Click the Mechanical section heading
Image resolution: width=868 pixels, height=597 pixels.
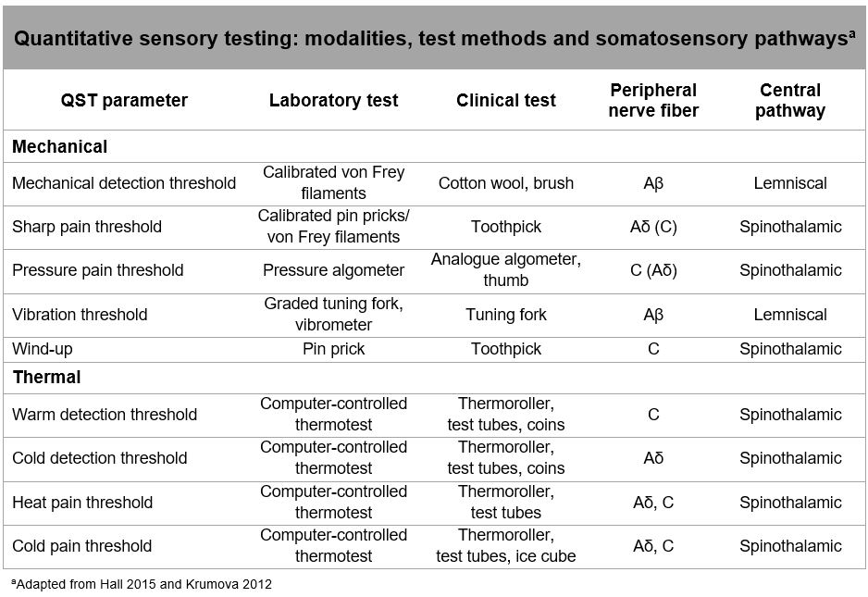tap(59, 146)
